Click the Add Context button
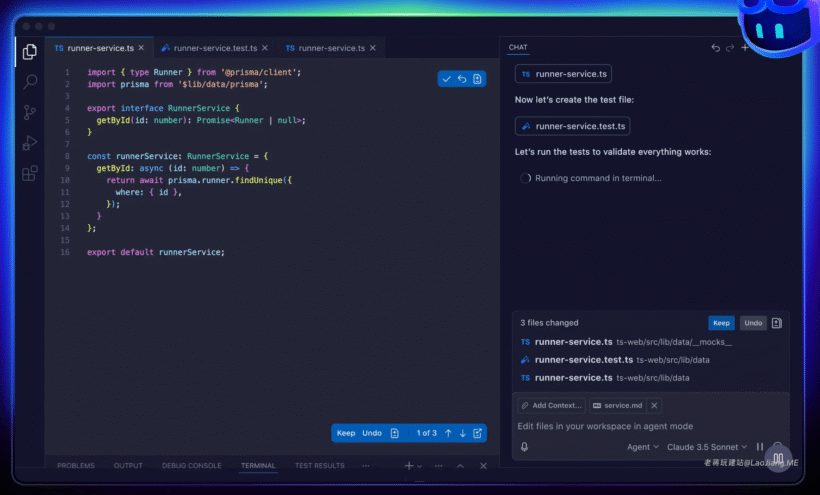820x495 pixels. pos(552,406)
